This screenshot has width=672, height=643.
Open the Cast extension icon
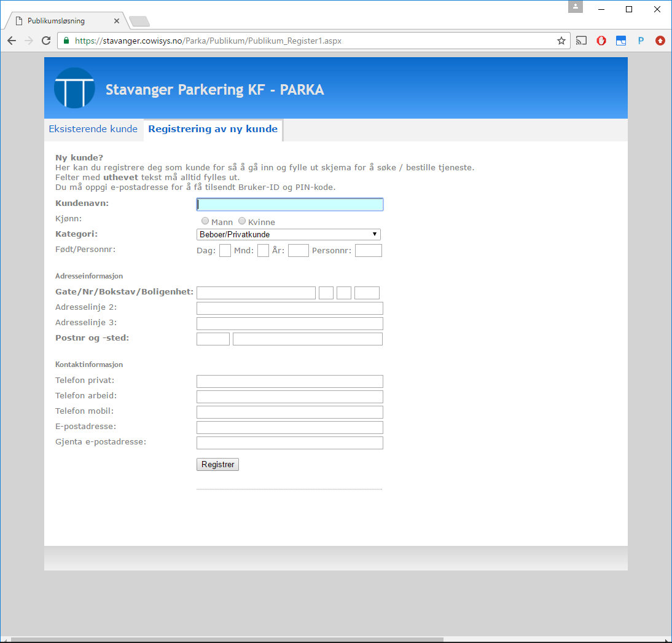[x=581, y=41]
